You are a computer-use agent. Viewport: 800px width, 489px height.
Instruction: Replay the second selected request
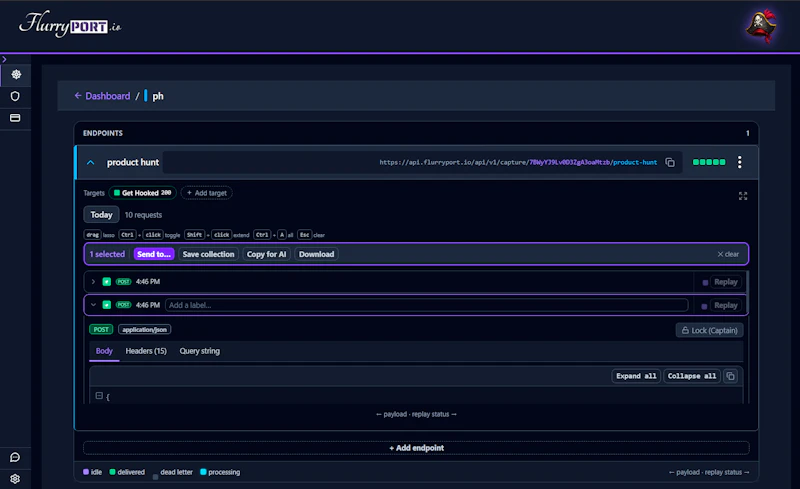click(x=726, y=305)
